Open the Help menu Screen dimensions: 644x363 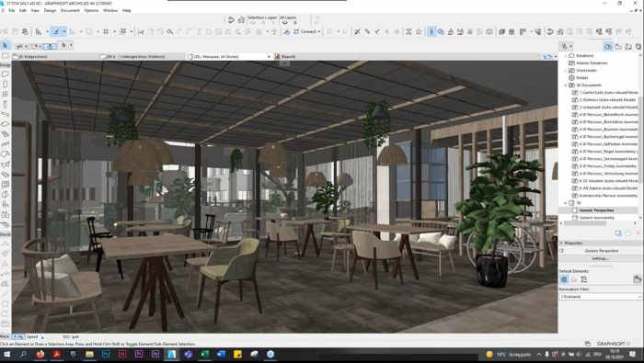[127, 10]
